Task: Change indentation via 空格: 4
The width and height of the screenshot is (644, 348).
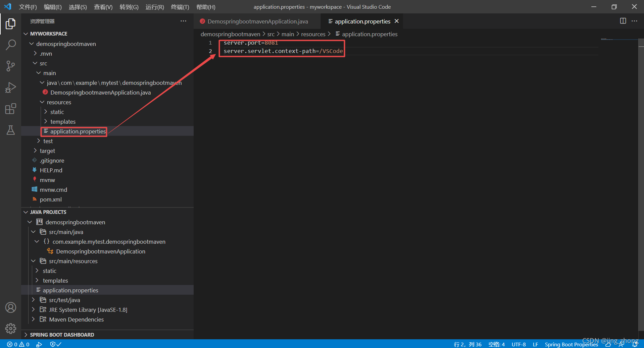Action: pyautogui.click(x=496, y=344)
